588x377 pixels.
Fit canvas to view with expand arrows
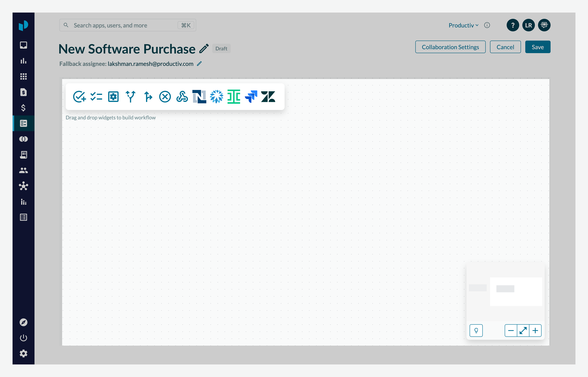[x=523, y=331]
